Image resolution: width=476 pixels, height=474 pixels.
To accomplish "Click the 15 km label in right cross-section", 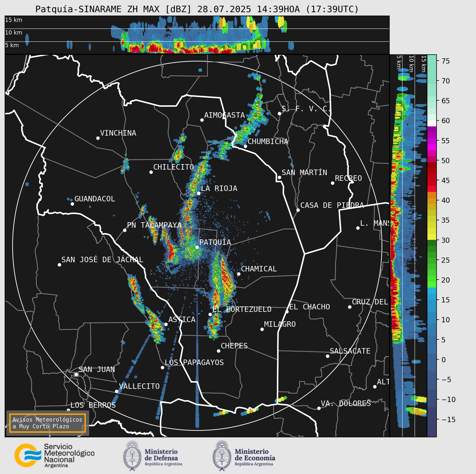I will click(x=424, y=64).
